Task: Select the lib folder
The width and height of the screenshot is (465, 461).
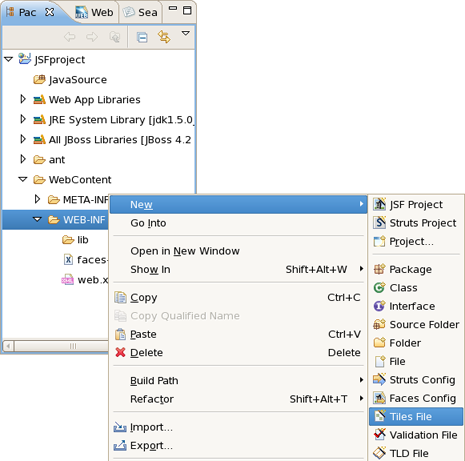Action: tap(75, 240)
